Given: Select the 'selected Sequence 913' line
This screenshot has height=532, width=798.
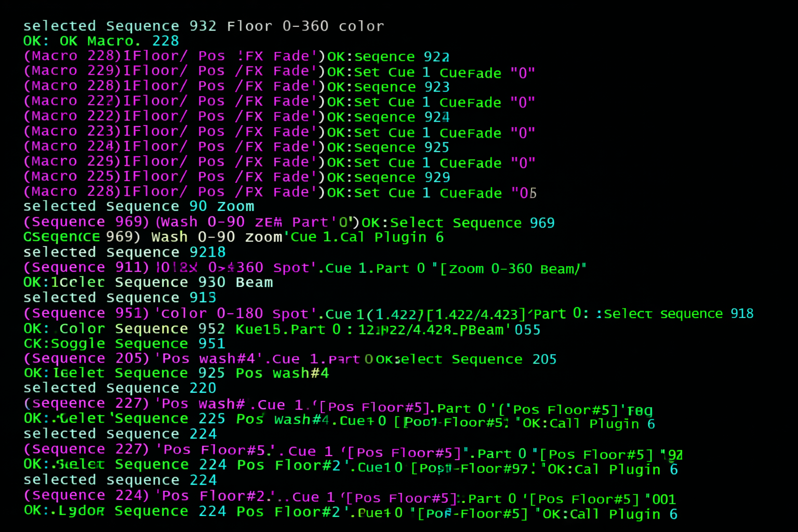Looking at the screenshot, I should (120, 298).
